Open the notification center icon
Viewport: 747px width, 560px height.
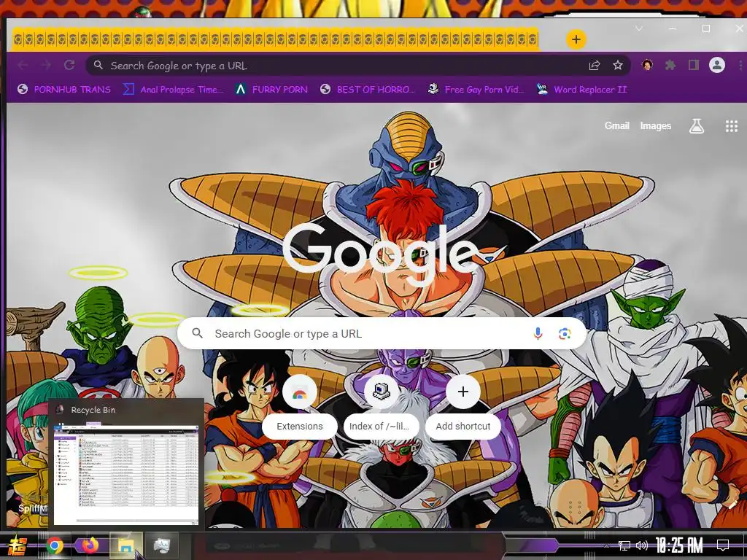coord(723,545)
